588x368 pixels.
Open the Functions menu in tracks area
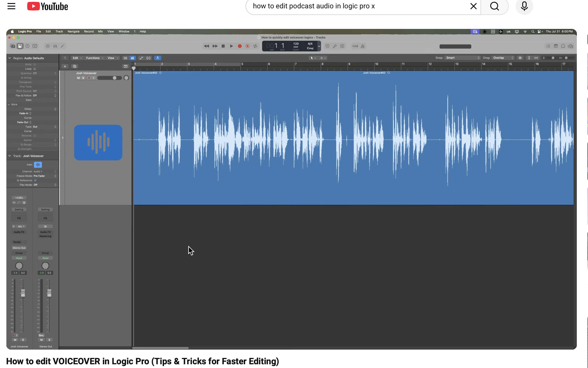point(94,58)
